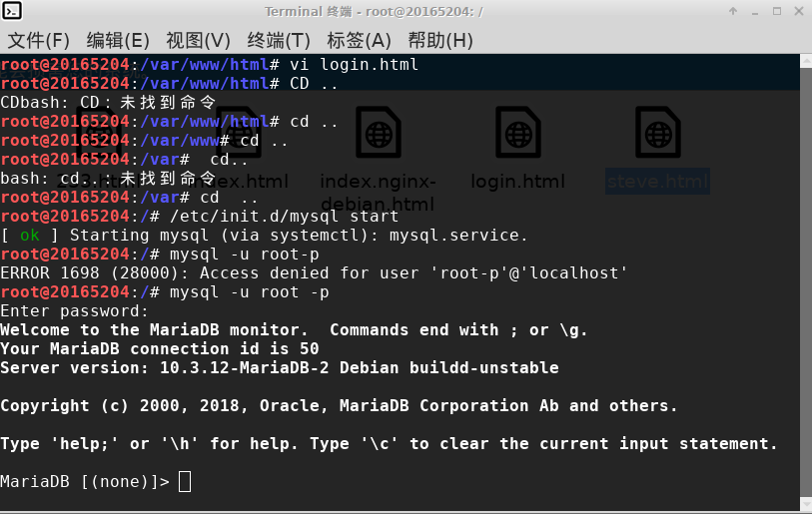Open the 编辑(E) menu
The height and width of the screenshot is (514, 812).
118,40
